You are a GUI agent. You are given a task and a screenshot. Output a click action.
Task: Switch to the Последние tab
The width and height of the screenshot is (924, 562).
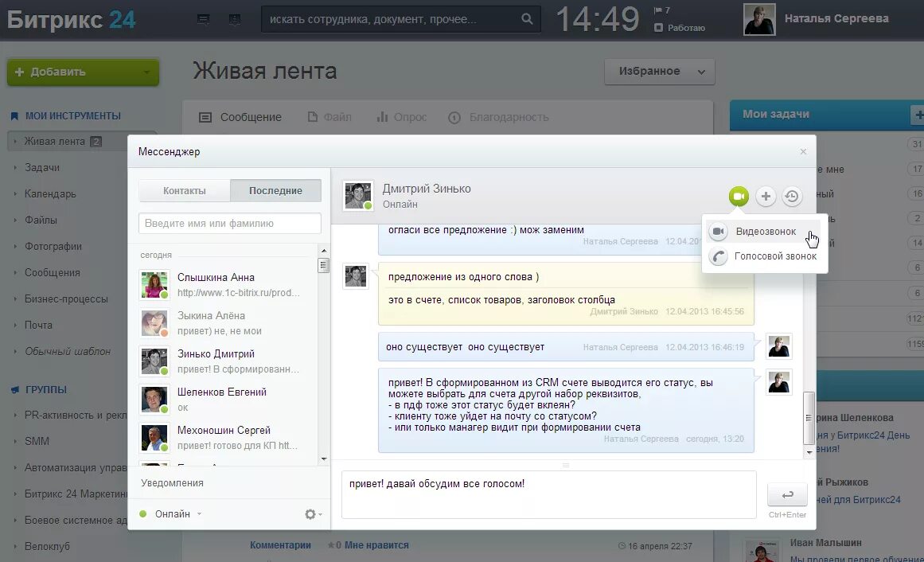(x=275, y=191)
